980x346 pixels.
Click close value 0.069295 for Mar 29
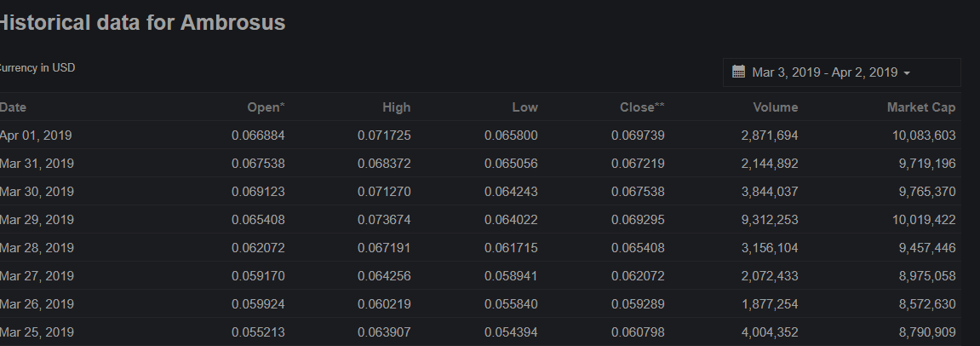638,220
